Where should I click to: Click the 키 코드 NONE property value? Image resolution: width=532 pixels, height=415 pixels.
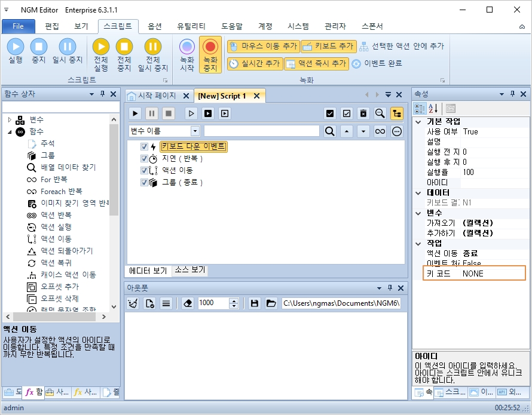493,273
